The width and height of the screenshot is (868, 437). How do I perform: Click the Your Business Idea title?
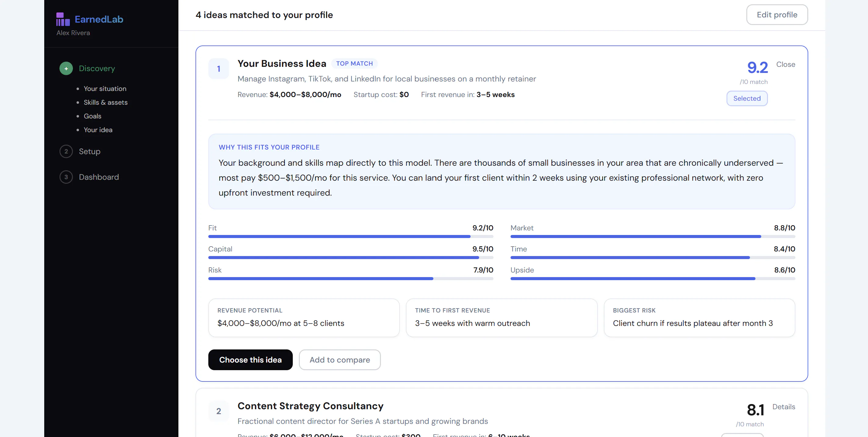pyautogui.click(x=282, y=63)
